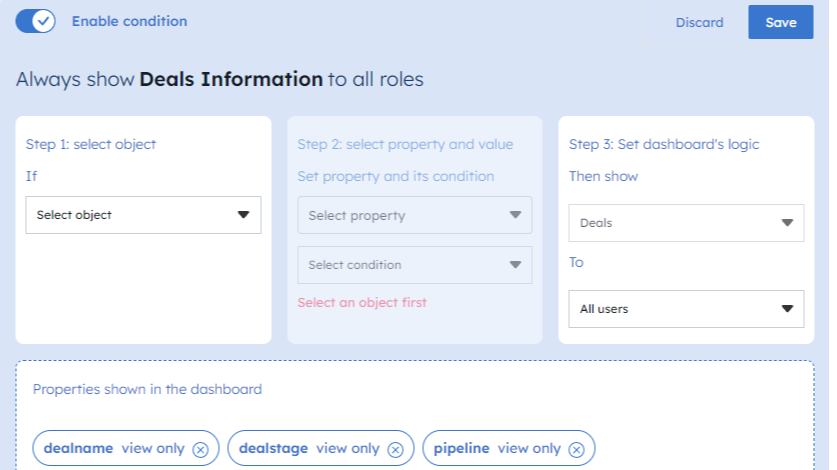Remove the dealname property chip
This screenshot has width=837, height=470.
tap(200, 450)
